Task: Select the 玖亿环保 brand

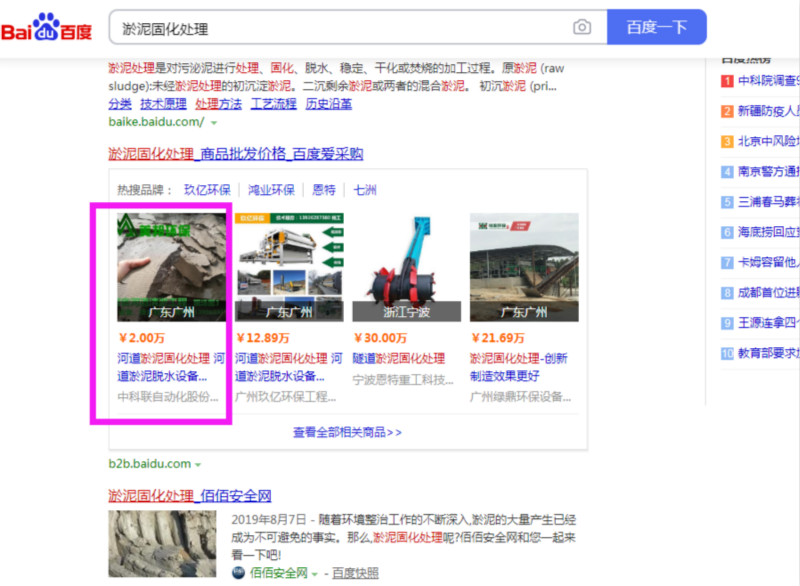Action: click(207, 190)
